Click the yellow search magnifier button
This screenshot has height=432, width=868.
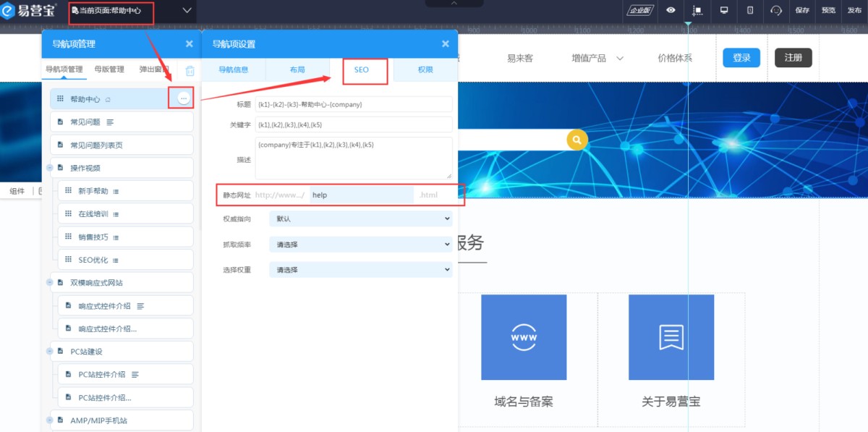pyautogui.click(x=576, y=140)
